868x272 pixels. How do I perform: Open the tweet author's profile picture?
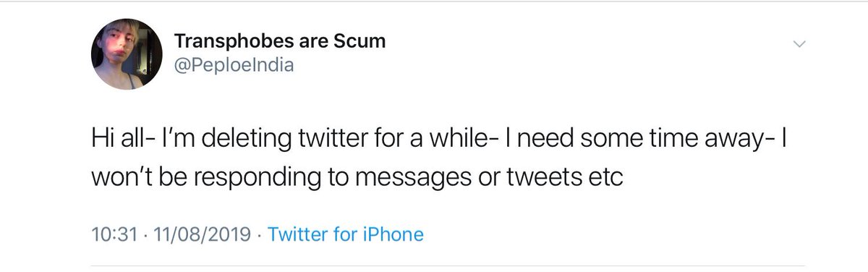point(127,55)
